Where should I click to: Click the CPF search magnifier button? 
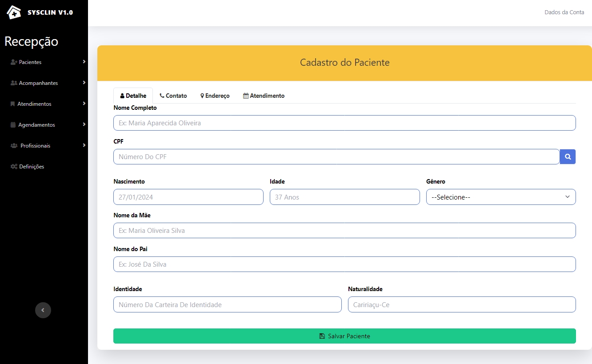tap(568, 156)
